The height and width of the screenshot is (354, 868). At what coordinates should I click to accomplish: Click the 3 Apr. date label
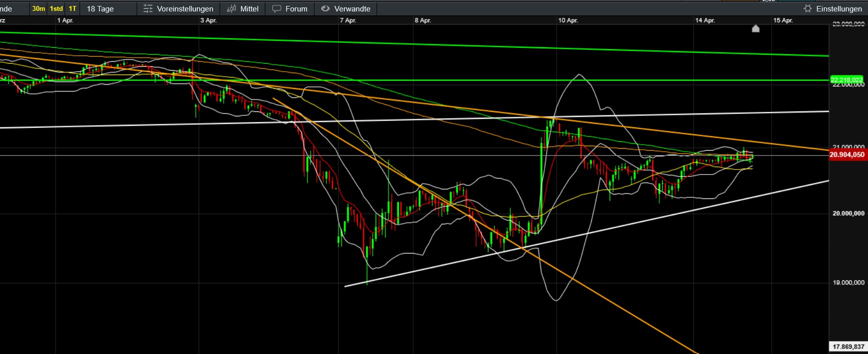pyautogui.click(x=208, y=20)
